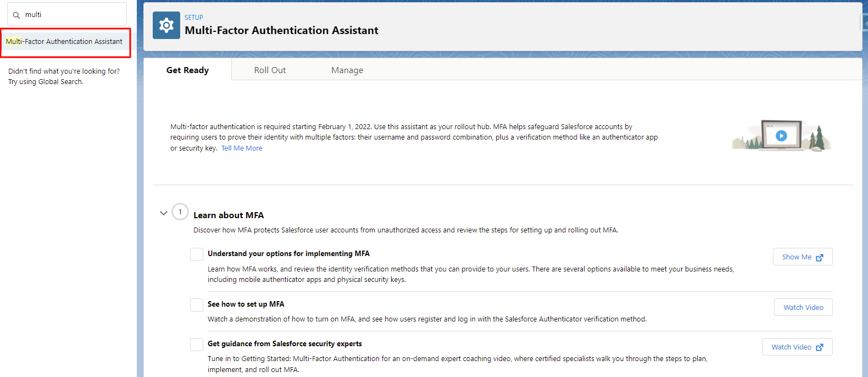This screenshot has height=377, width=868.
Task: Click the 'Didn't find what you're looking for?' text
Action: (64, 71)
